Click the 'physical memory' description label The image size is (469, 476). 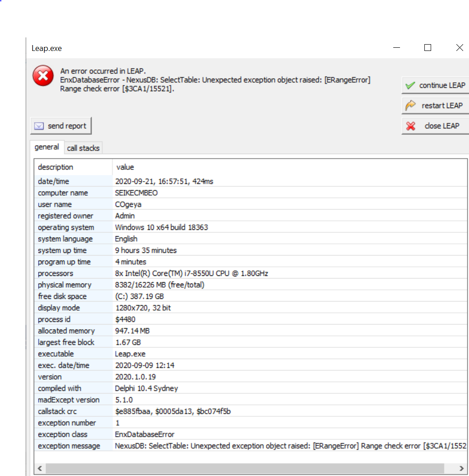click(64, 285)
